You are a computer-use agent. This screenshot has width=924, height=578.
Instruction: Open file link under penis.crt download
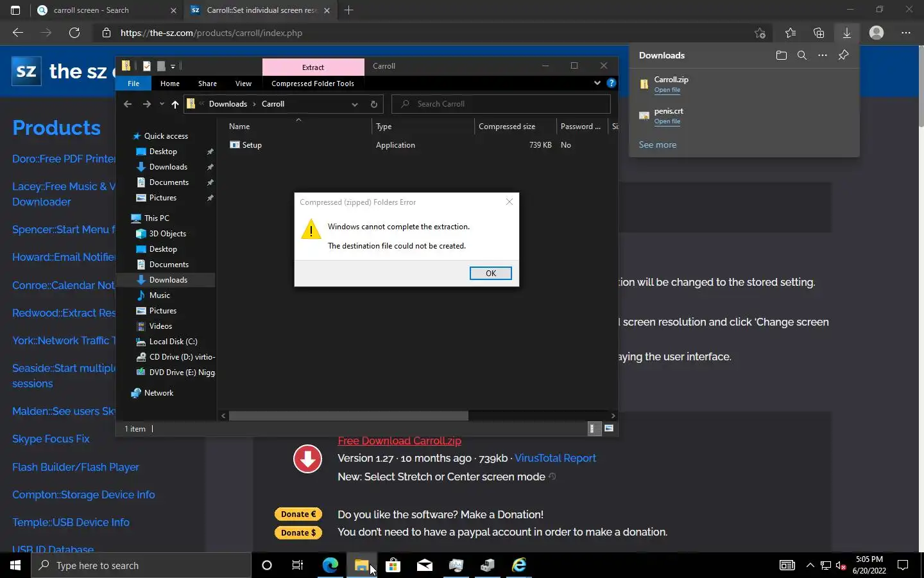tap(667, 121)
